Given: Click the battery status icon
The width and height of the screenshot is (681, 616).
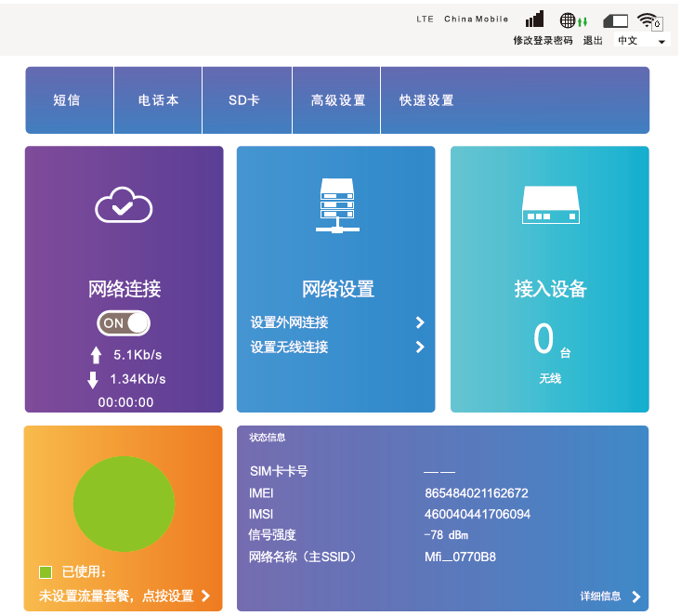Looking at the screenshot, I should coord(615,20).
